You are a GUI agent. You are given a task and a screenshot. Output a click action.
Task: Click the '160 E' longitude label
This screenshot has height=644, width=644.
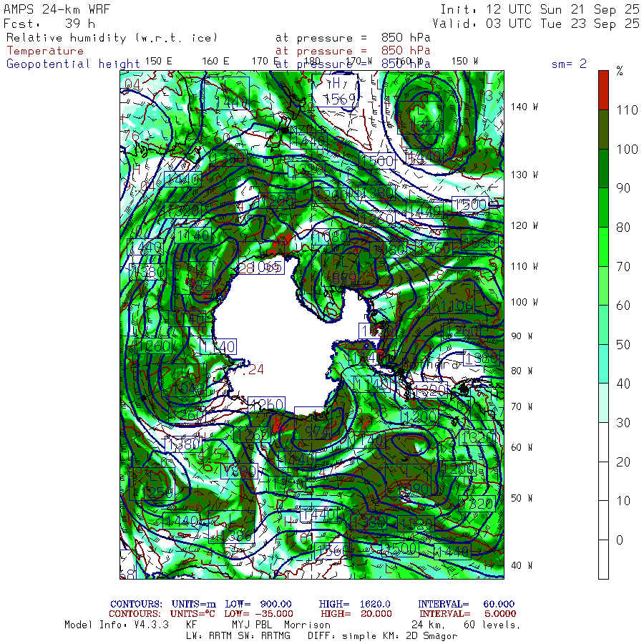tap(215, 62)
